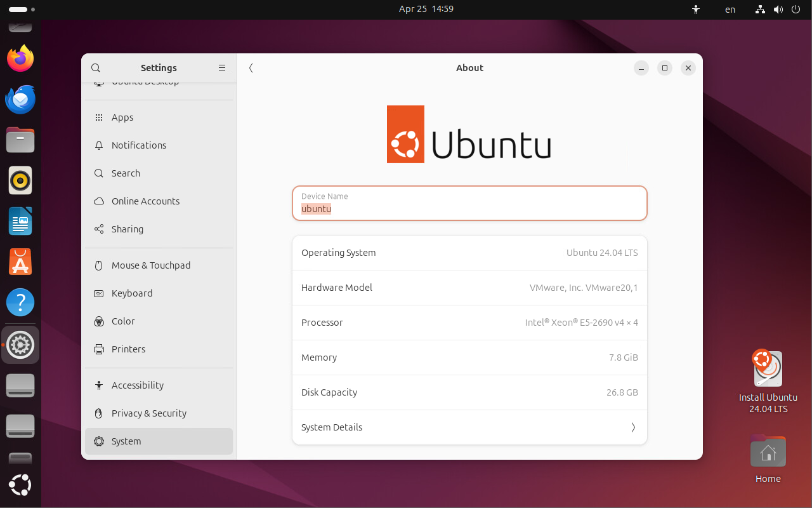Open the settings search magnifier icon

pos(96,68)
